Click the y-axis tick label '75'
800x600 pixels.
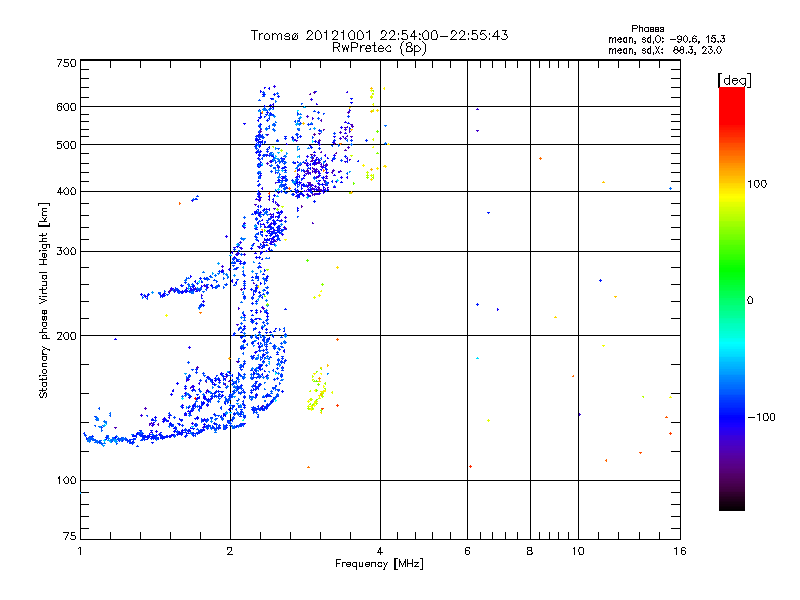point(70,536)
